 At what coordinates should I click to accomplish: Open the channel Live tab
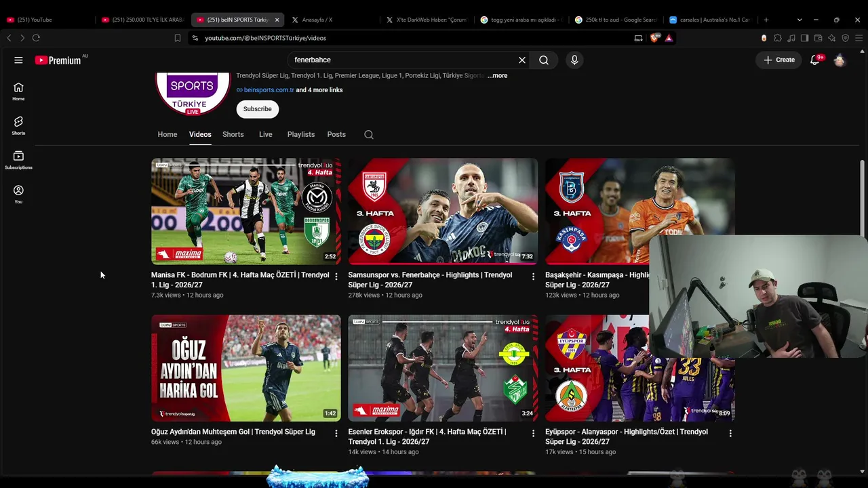[266, 134]
